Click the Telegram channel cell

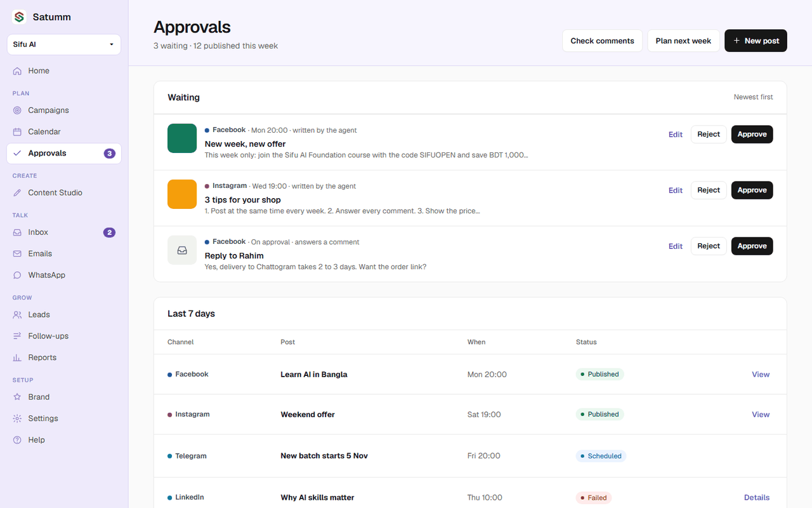click(187, 456)
